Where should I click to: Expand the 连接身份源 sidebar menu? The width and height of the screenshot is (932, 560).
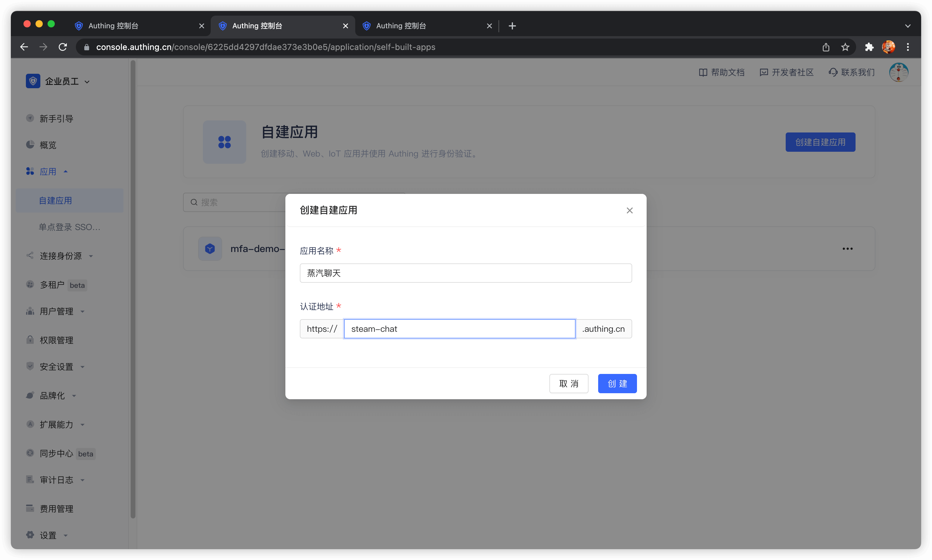click(61, 256)
